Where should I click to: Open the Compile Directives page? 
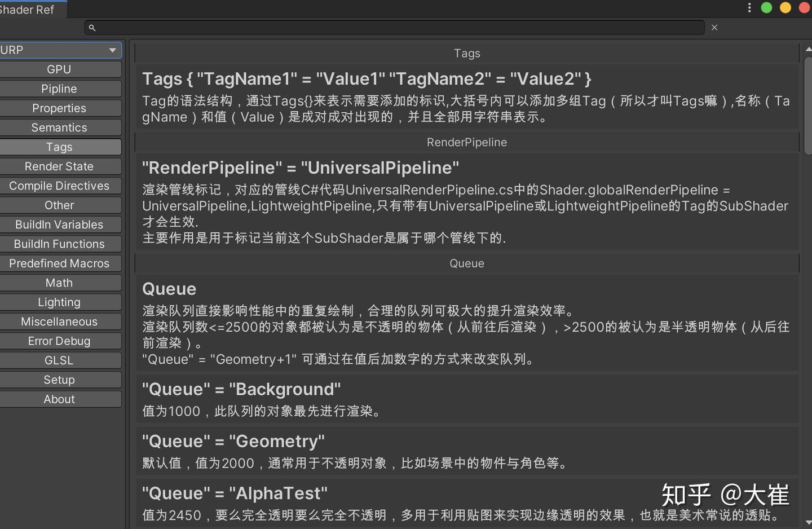click(60, 186)
